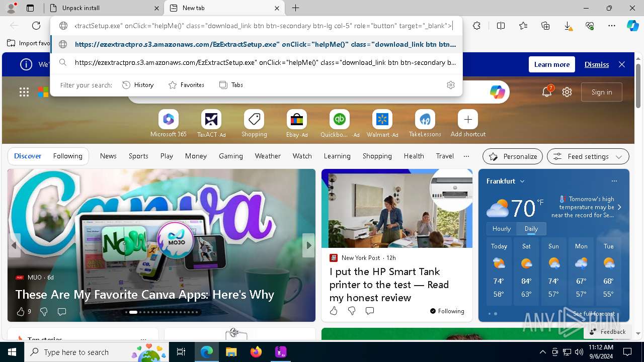This screenshot has height=362, width=644.
Task: Open the browser profile icon
Action: [11, 8]
